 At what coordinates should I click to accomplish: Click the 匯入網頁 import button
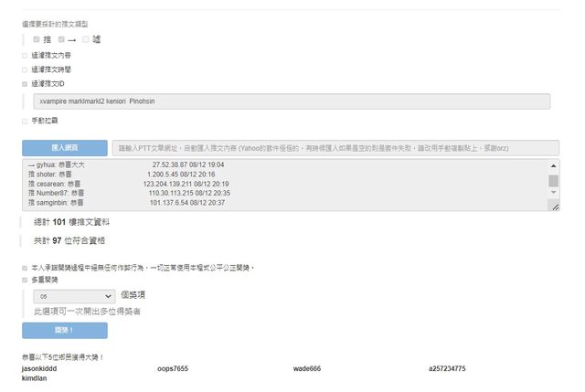tap(64, 147)
